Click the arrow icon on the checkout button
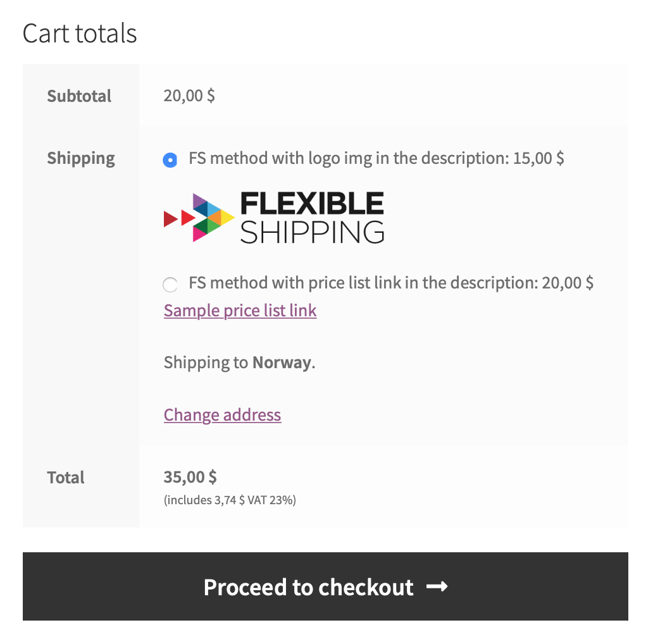The width and height of the screenshot is (653, 644). [x=437, y=587]
